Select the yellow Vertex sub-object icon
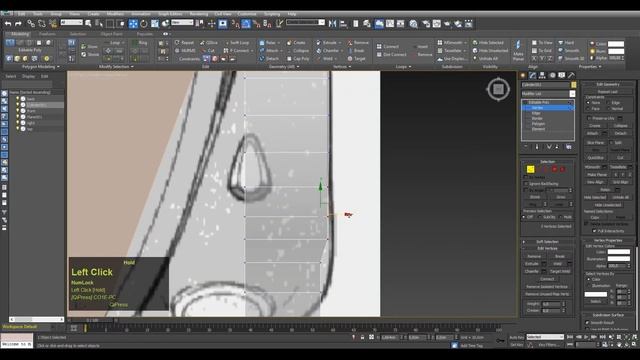The image size is (640, 360). pos(530,169)
